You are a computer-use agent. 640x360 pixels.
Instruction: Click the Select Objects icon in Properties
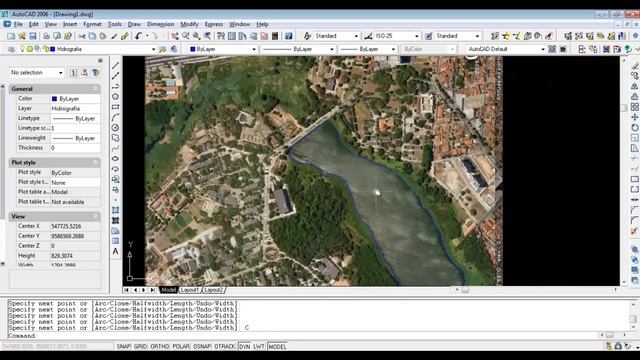click(x=84, y=73)
